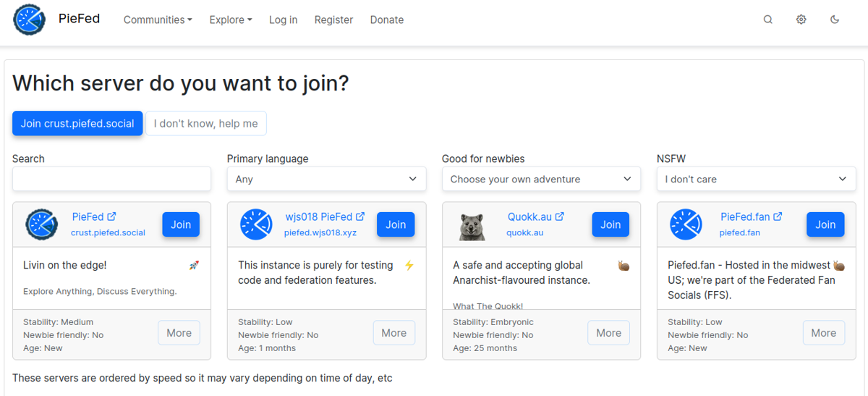Join the wjs018 PieFed server
The height and width of the screenshot is (396, 868).
point(396,224)
